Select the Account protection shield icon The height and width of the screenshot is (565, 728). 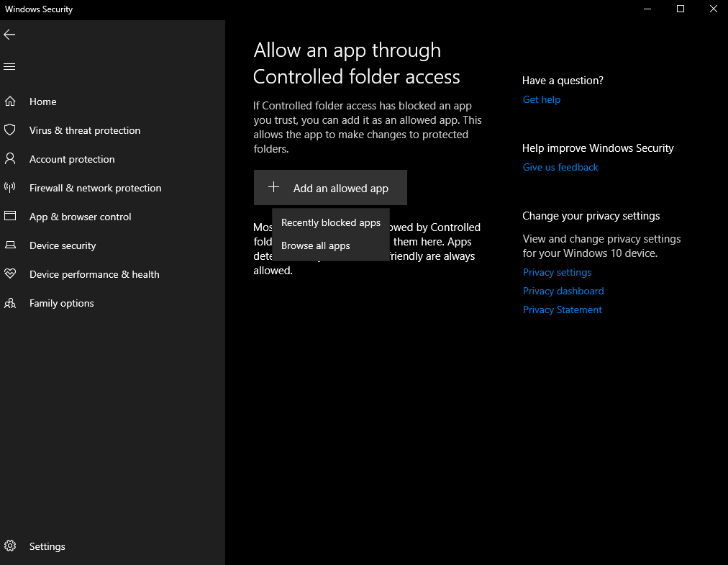[10, 159]
